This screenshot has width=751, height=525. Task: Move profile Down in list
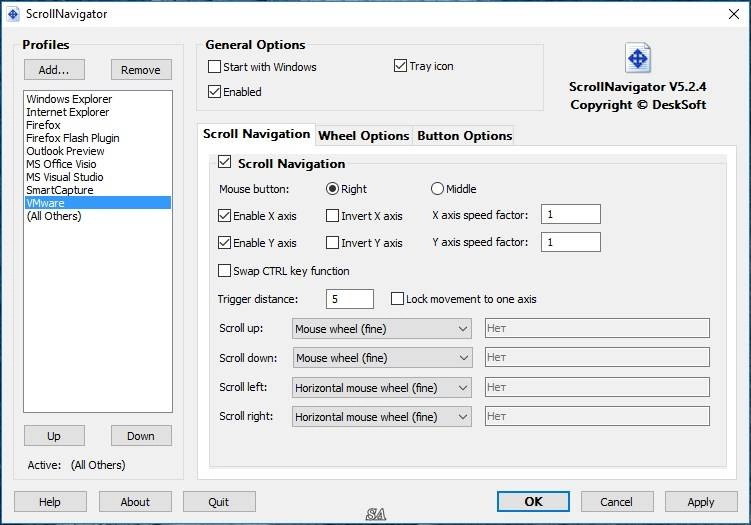(141, 436)
